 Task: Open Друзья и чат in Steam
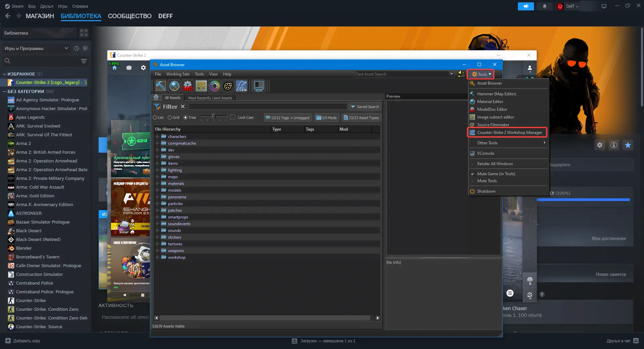pos(623,341)
